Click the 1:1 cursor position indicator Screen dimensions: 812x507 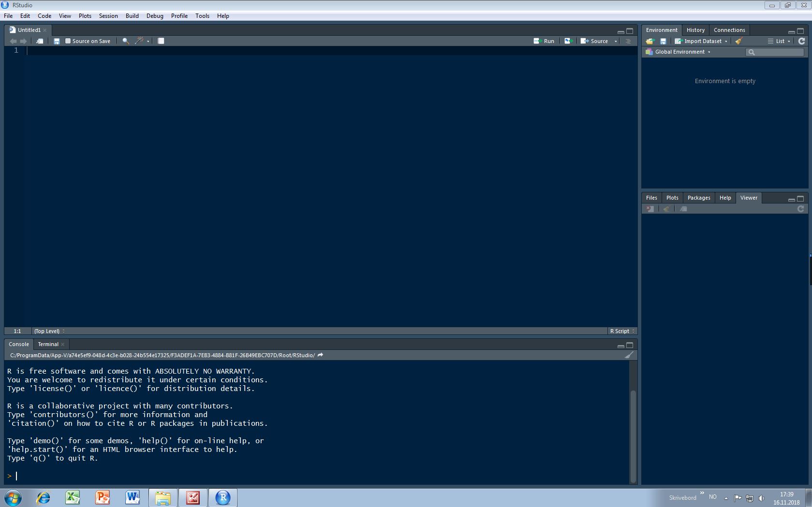click(17, 331)
